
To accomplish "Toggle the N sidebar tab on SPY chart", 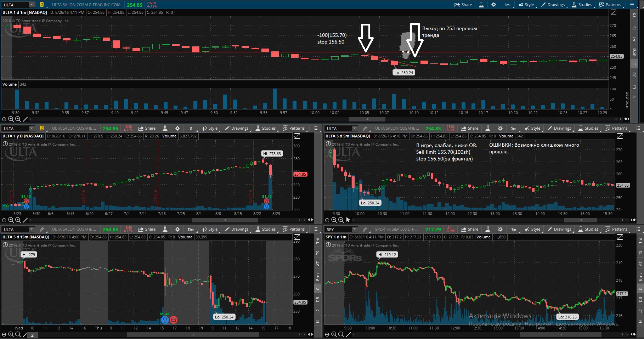I will (x=640, y=322).
